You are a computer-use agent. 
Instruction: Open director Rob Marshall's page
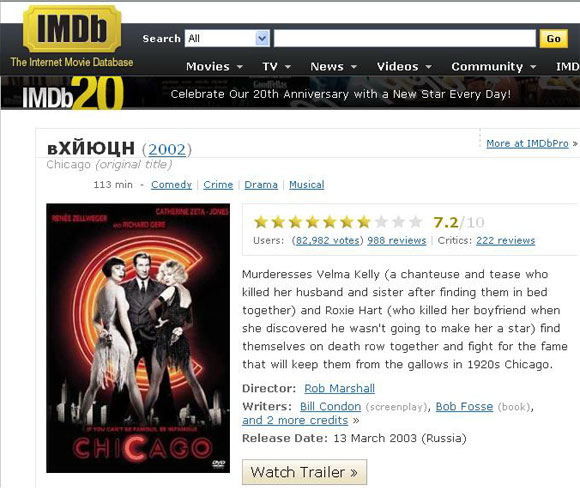click(339, 388)
